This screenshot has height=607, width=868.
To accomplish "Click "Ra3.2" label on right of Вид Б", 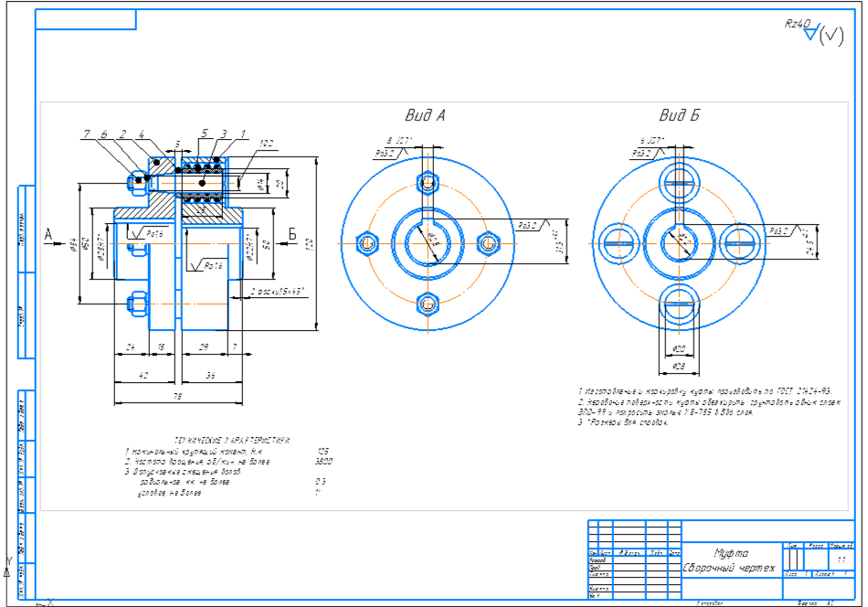I will click(x=778, y=231).
